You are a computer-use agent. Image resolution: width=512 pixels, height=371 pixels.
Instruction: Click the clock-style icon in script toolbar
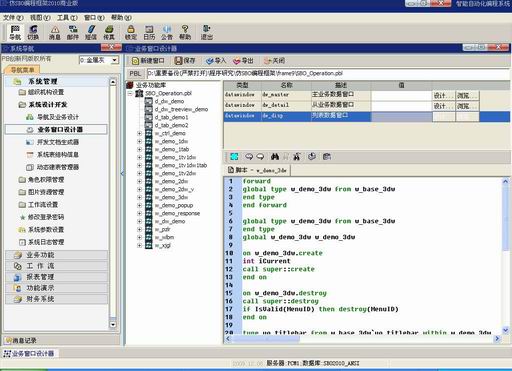pyautogui.click(x=312, y=156)
